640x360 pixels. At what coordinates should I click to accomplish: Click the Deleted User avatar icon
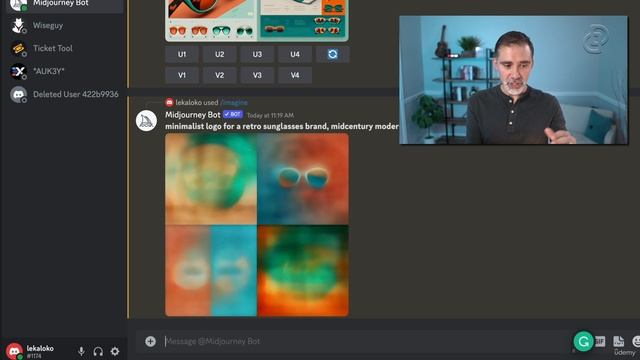pyautogui.click(x=18, y=95)
